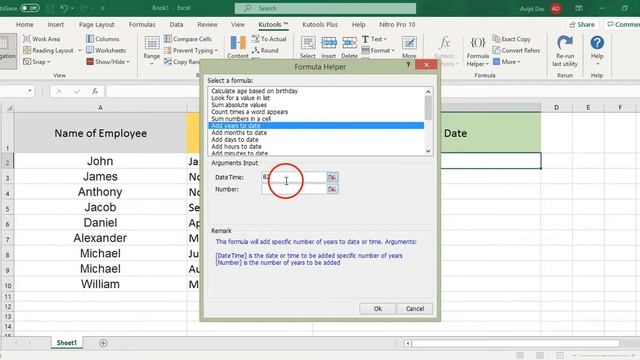Open the Worksheets tool
This screenshot has width=640, height=360.
(x=106, y=50)
